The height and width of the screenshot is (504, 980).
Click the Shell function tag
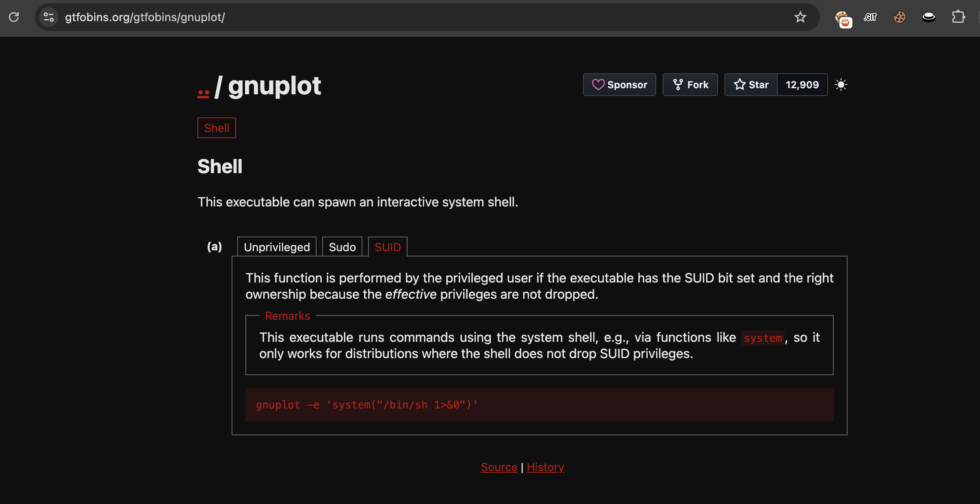[x=217, y=128]
